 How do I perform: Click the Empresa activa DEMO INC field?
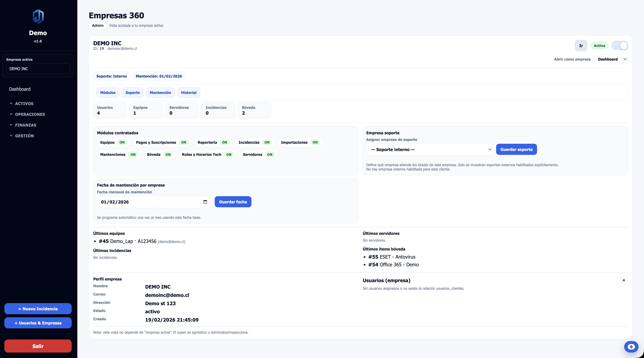38,69
